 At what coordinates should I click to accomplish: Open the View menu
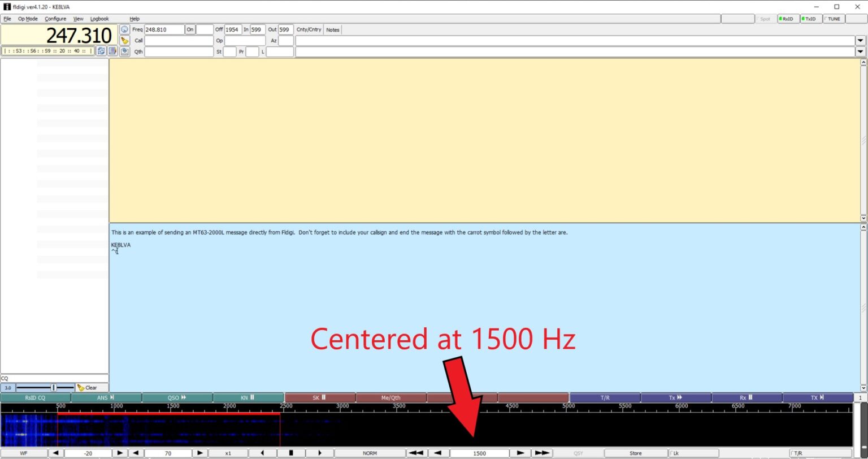click(x=78, y=19)
